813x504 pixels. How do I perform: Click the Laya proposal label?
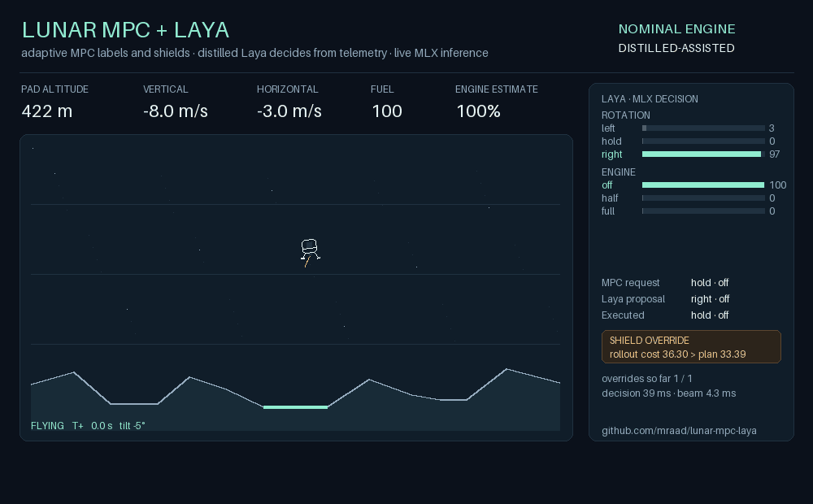pos(633,299)
